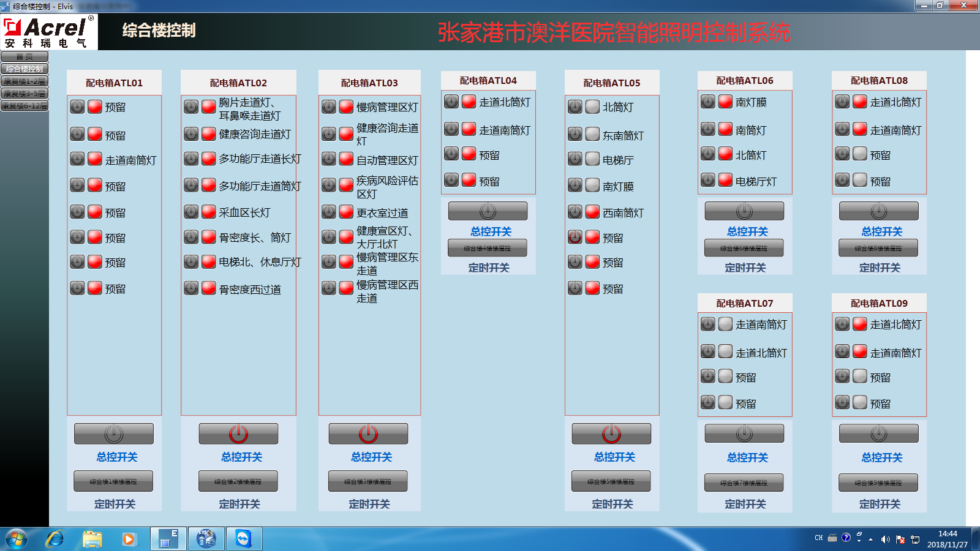
Task: Click power icon for 更衣室过道
Action: pyautogui.click(x=329, y=212)
